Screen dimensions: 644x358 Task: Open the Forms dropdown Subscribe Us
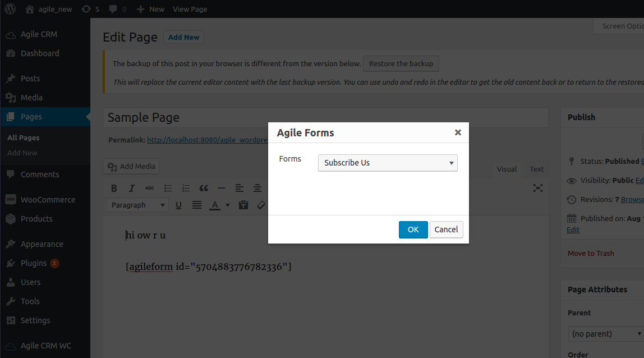388,163
